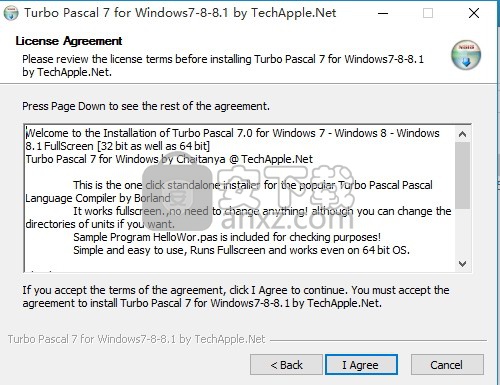Place cursor on the 'Welcome to the Installation' line
The width and height of the screenshot is (500, 385).
coord(233,133)
